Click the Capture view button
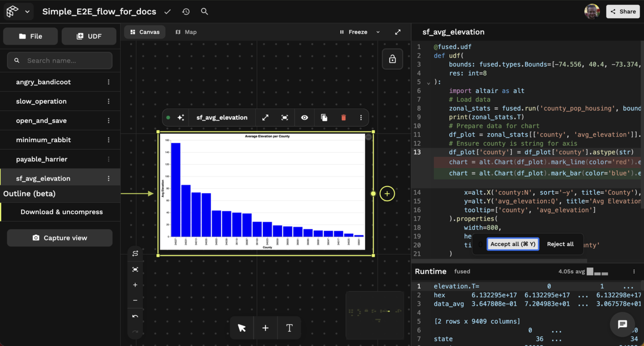The image size is (644, 346). (60, 238)
